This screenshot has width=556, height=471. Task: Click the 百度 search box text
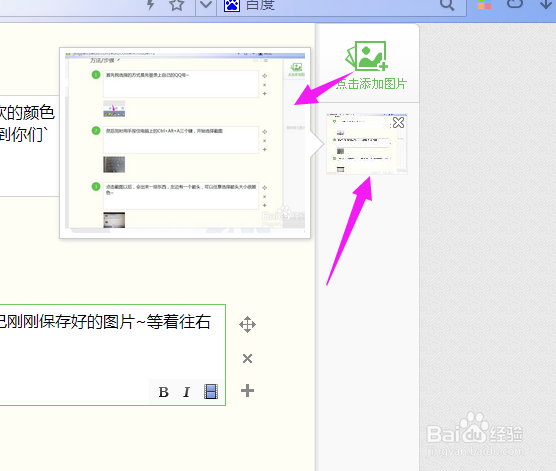[x=260, y=5]
